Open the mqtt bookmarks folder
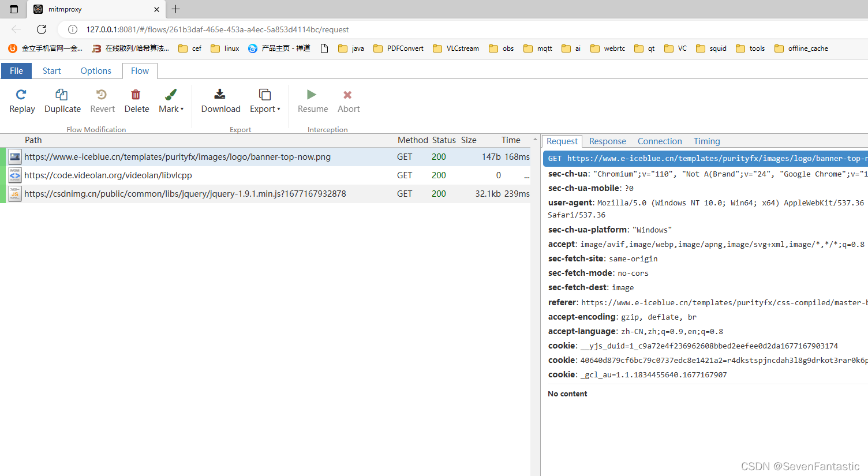Screen dimensions: 868x476 (538, 48)
